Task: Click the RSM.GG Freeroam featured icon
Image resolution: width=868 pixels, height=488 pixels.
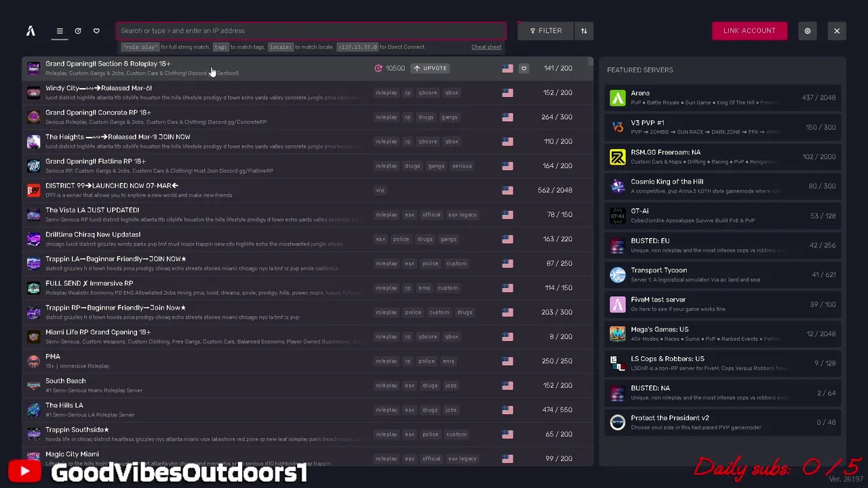Action: (x=617, y=157)
